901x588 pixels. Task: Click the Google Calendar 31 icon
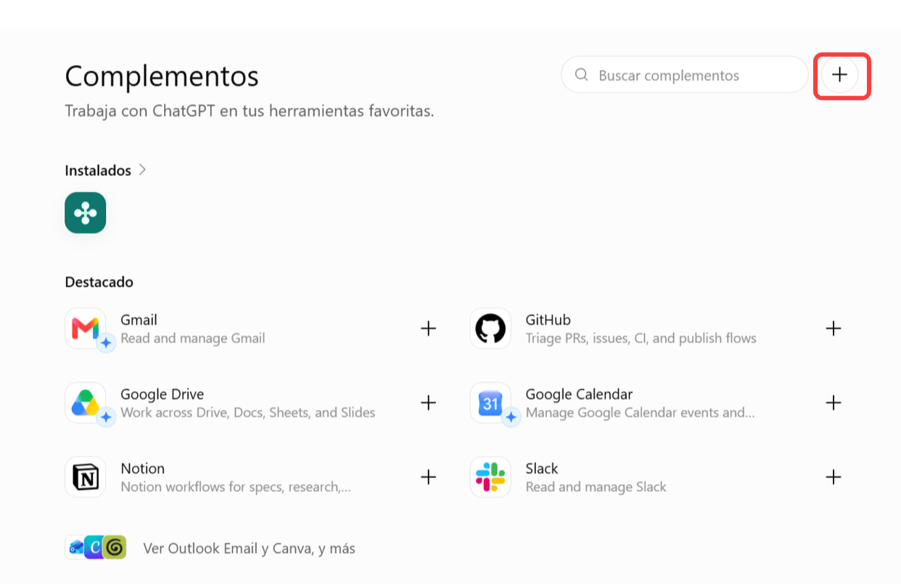[x=490, y=402]
